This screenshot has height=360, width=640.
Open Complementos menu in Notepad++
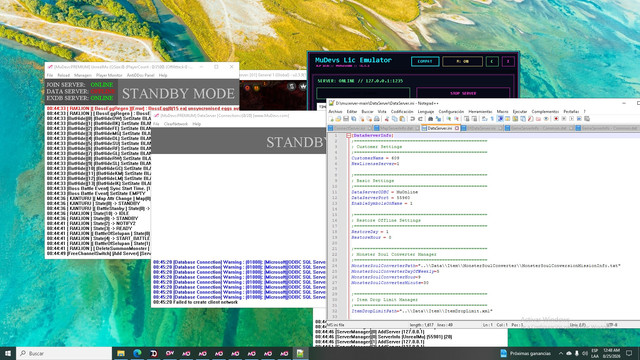(x=545, y=111)
